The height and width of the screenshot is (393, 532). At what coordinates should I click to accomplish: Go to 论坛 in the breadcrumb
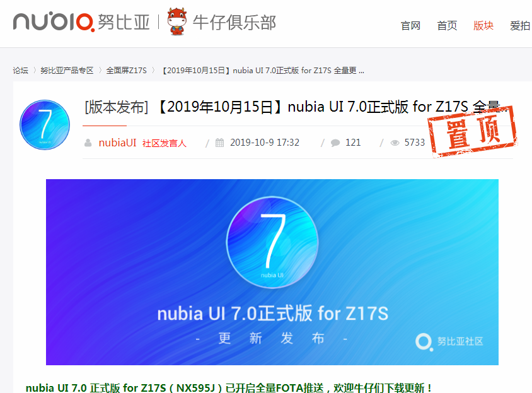point(20,70)
